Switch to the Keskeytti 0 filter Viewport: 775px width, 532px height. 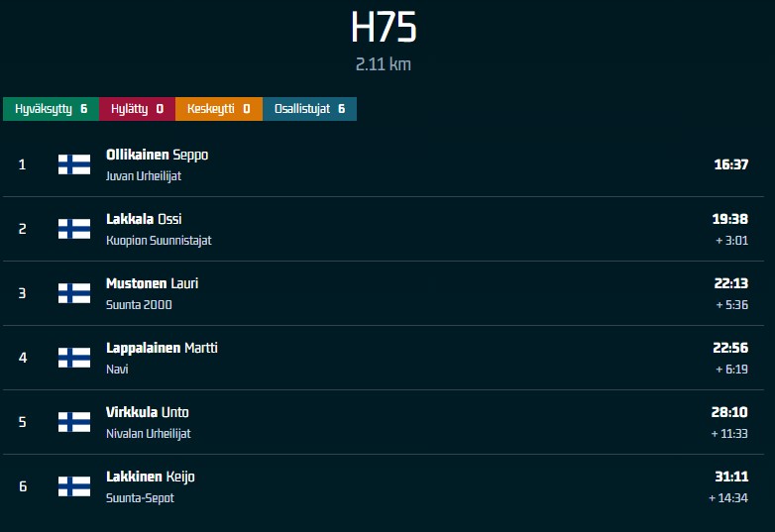218,109
